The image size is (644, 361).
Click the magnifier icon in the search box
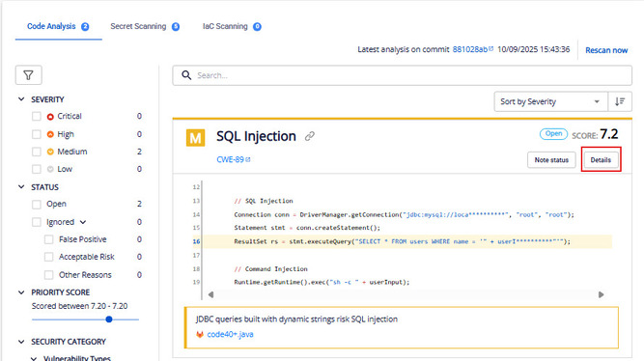(186, 75)
